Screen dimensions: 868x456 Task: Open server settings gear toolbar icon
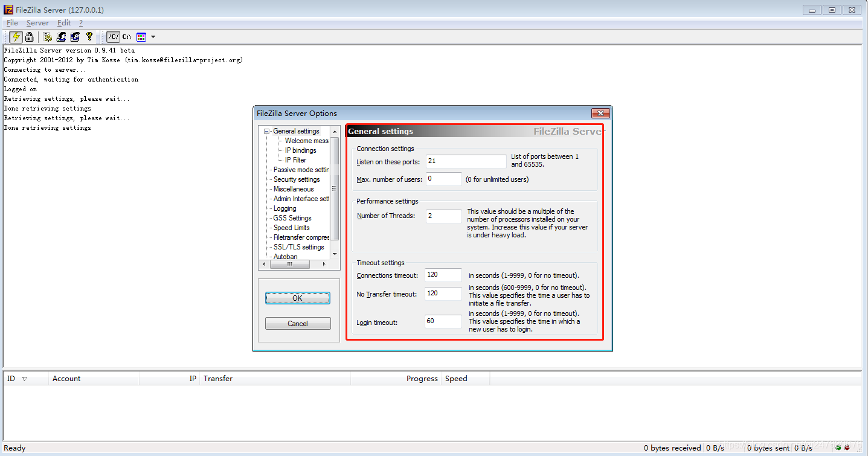[x=48, y=37]
